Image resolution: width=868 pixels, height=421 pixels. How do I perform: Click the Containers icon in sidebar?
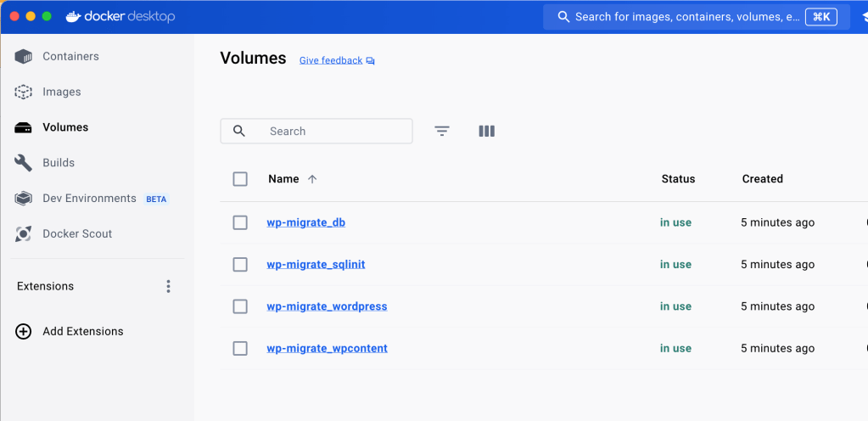point(24,57)
